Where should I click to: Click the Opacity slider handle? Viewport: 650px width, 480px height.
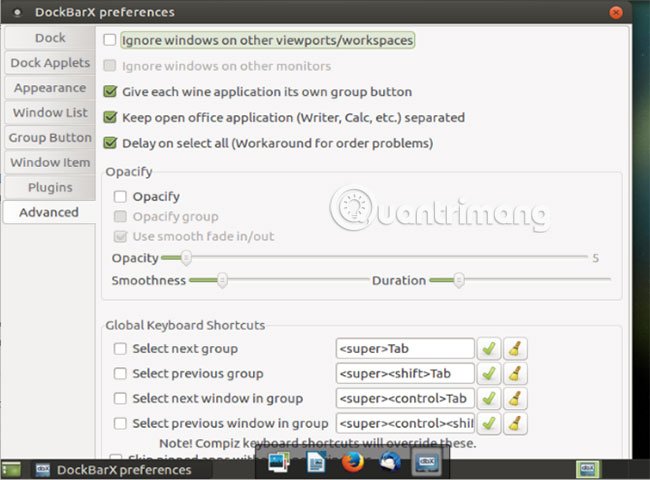pyautogui.click(x=186, y=257)
